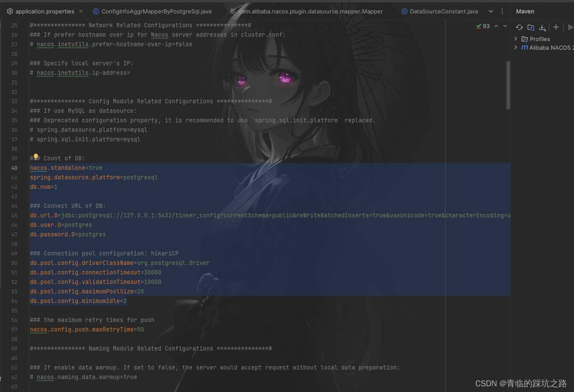This screenshot has width=574, height=392.
Task: Click the Maven m icon for Alibaba NACOS
Action: 525,48
